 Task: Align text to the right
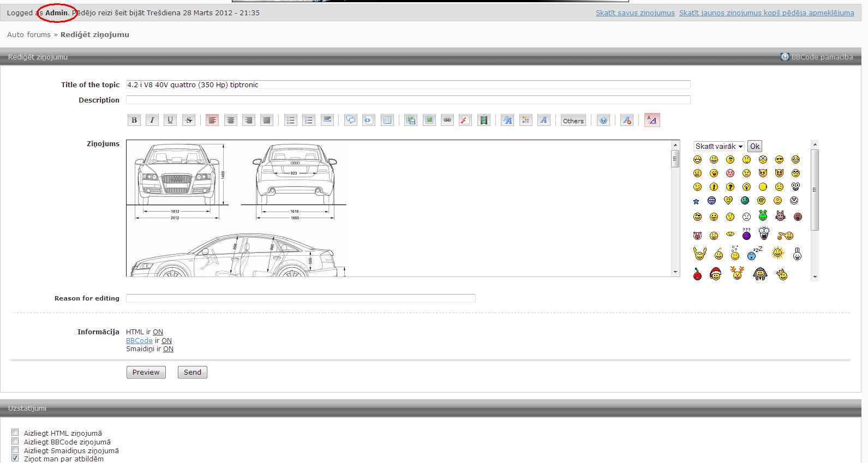(249, 120)
